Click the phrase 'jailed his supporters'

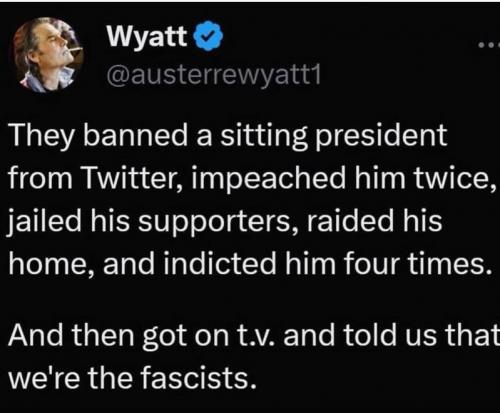[149, 222]
